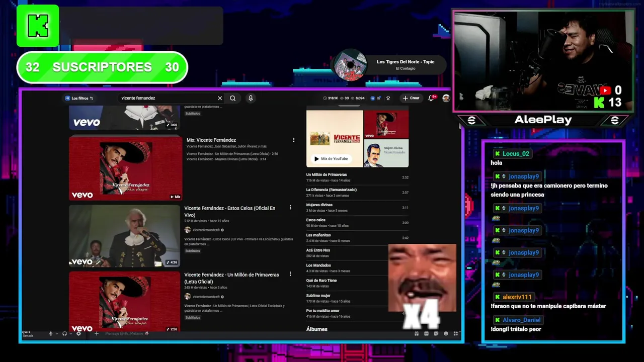Click the vicentefernandez channel avatar under Estos Celos

(x=187, y=230)
